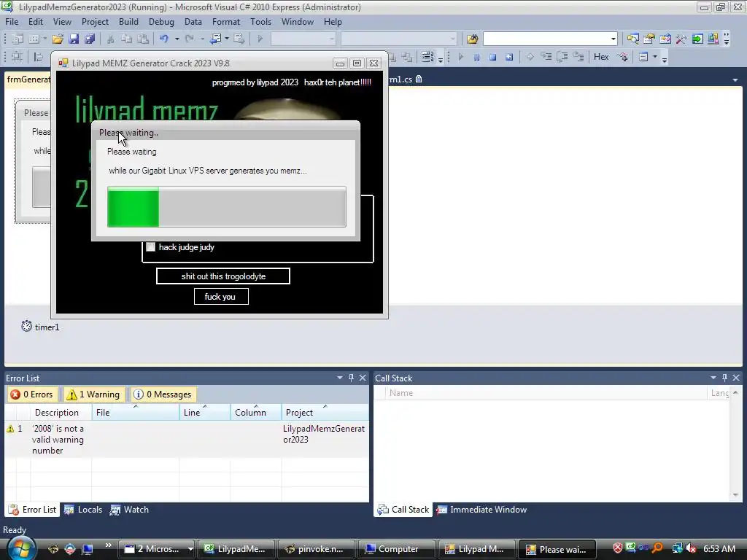This screenshot has width=747, height=560.
Task: Click the Step Into icon
Action: point(546,57)
